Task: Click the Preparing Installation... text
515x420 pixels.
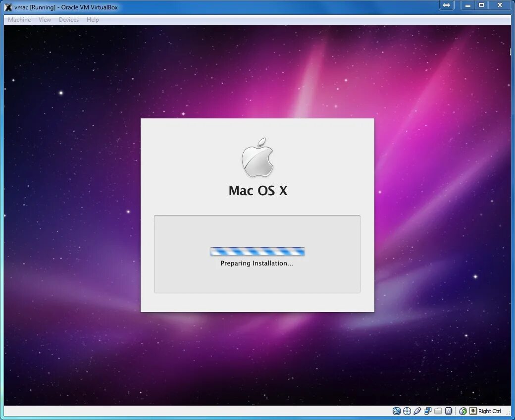Action: [x=257, y=263]
